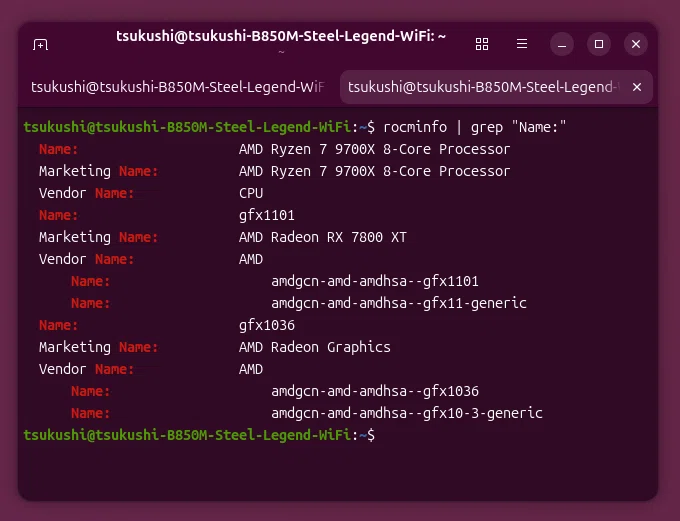This screenshot has width=680, height=521.
Task: Click Marketing Name label for Radeon RX 7800 XT
Action: 98,237
